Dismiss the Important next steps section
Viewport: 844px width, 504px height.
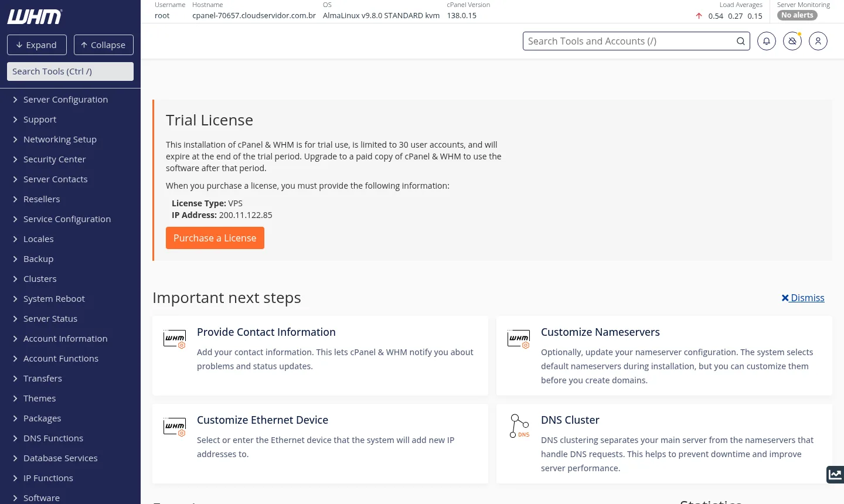803,298
